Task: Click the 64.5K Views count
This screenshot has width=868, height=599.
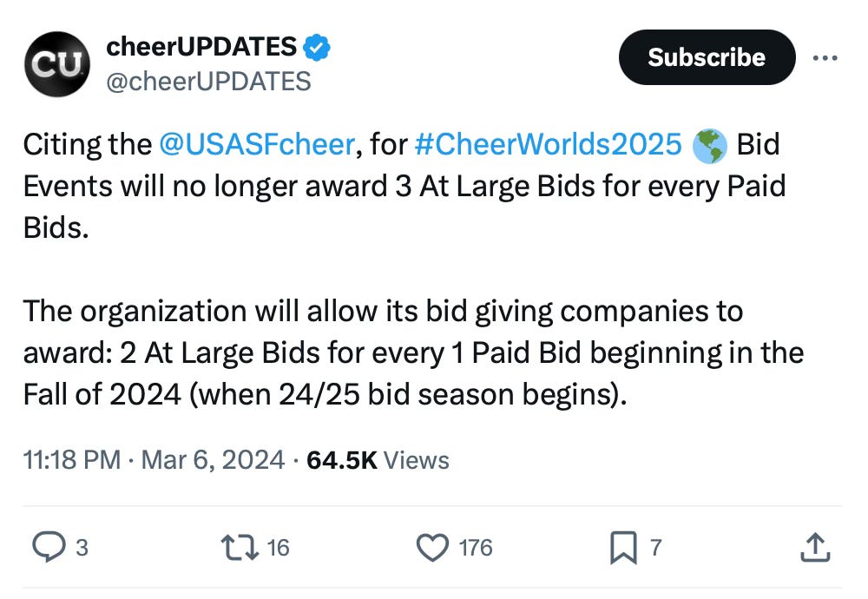Action: tap(378, 459)
